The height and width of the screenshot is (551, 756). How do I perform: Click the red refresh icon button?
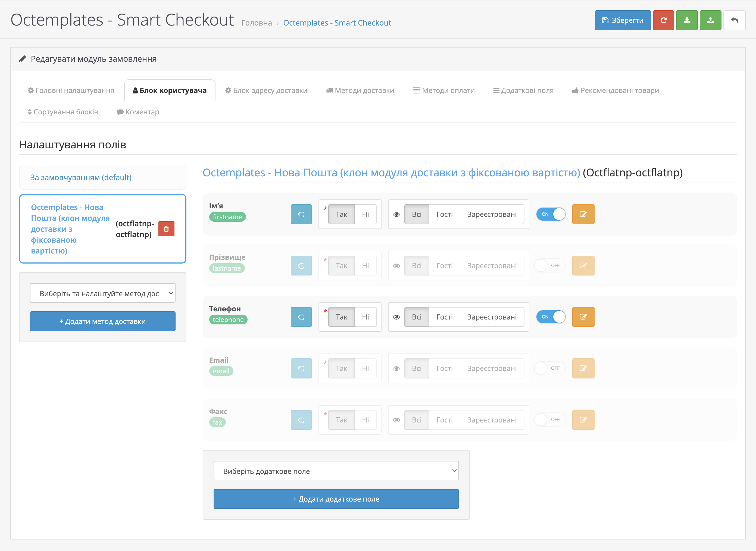click(x=663, y=20)
